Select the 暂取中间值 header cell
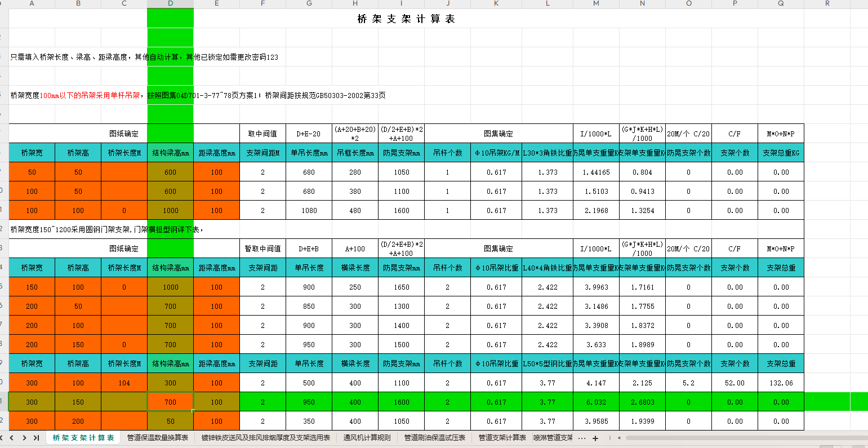 262,249
